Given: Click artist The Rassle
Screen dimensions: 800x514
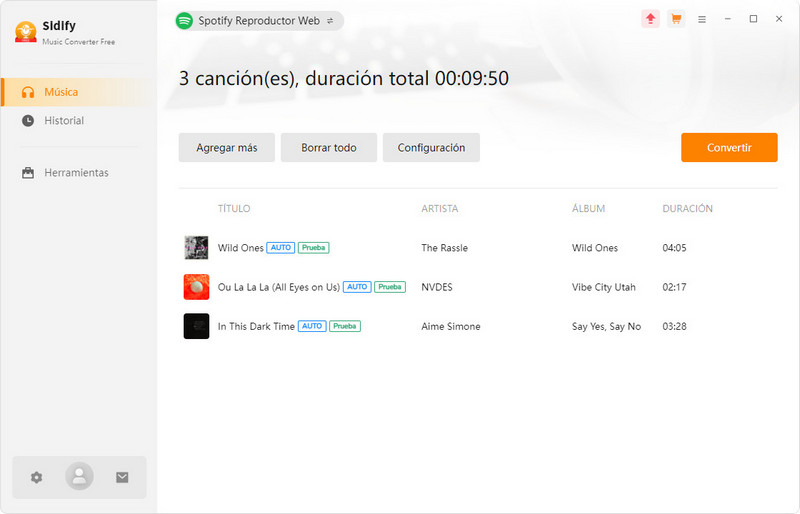Looking at the screenshot, I should pos(444,248).
